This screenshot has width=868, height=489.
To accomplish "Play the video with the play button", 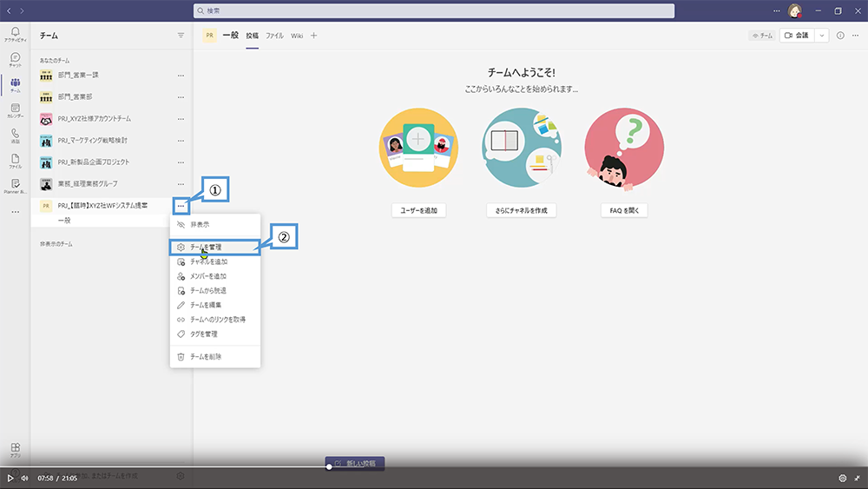I will 10,478.
